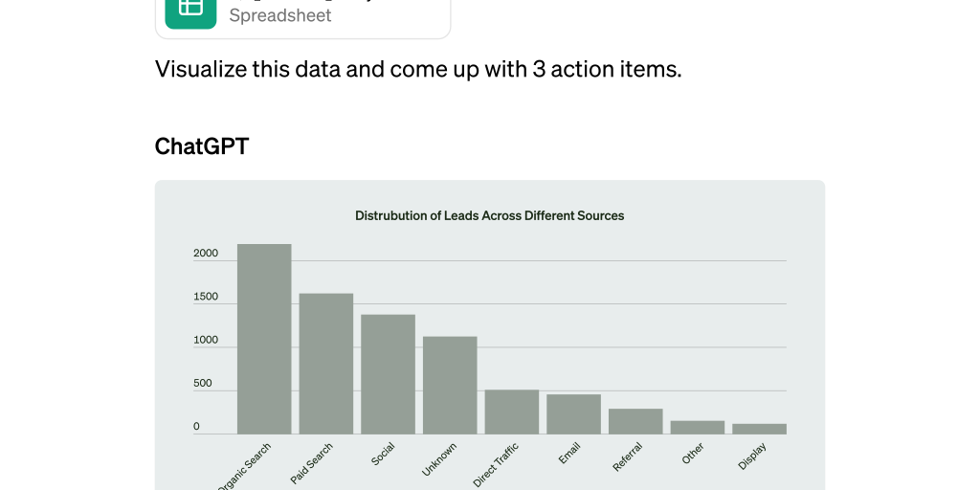This screenshot has height=490, width=980.
Task: Click the green spreadsheet file icon
Action: tap(190, 10)
